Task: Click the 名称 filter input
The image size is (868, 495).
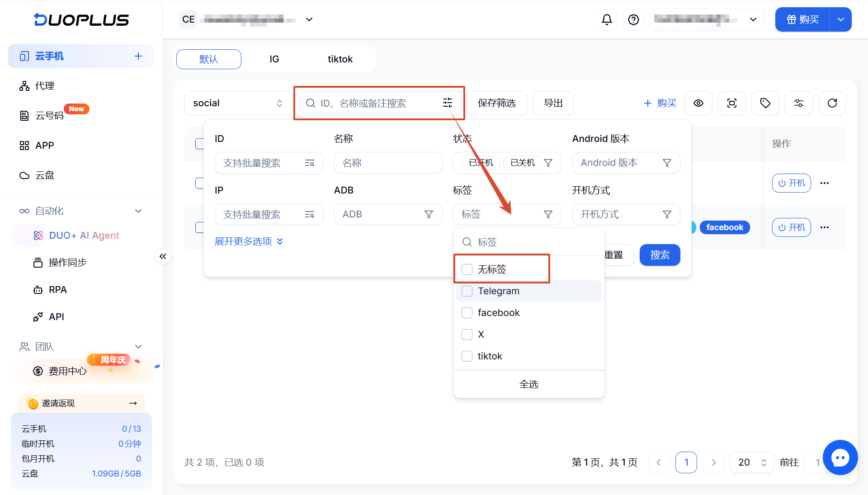Action: point(388,163)
